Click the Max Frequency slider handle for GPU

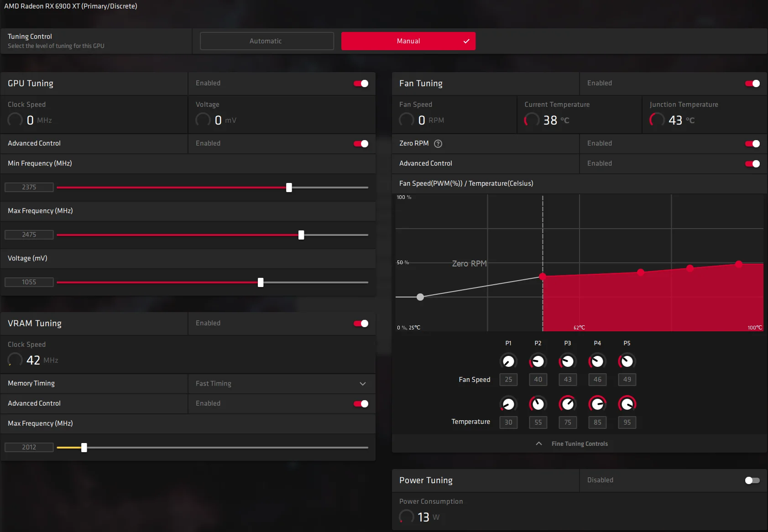[301, 235]
